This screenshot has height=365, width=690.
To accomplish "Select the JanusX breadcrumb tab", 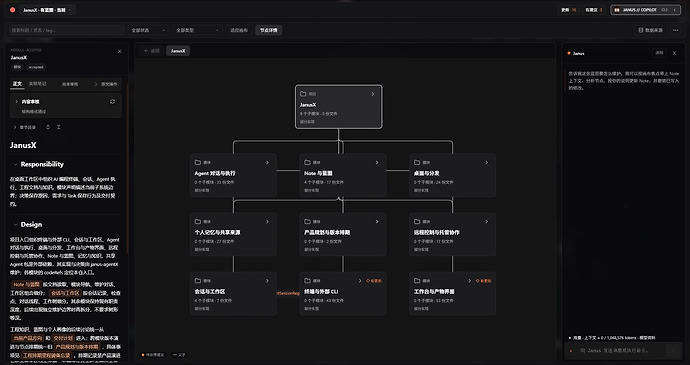I will (x=178, y=51).
